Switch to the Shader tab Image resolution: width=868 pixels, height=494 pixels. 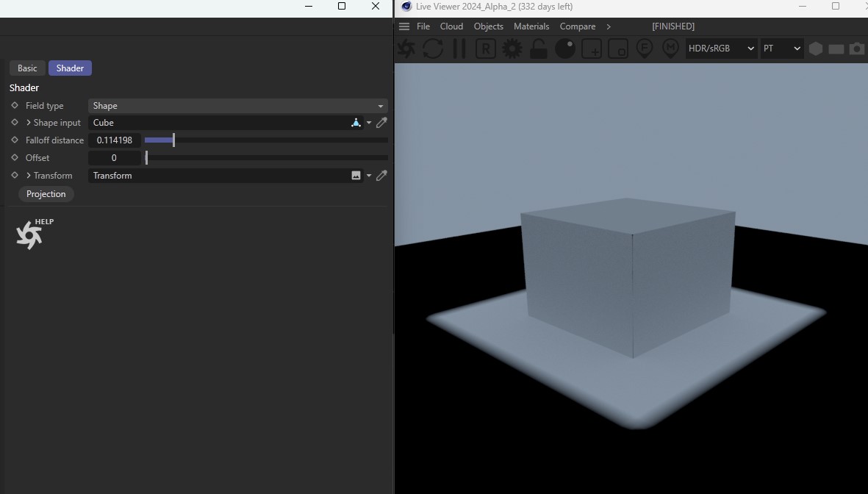coord(71,68)
